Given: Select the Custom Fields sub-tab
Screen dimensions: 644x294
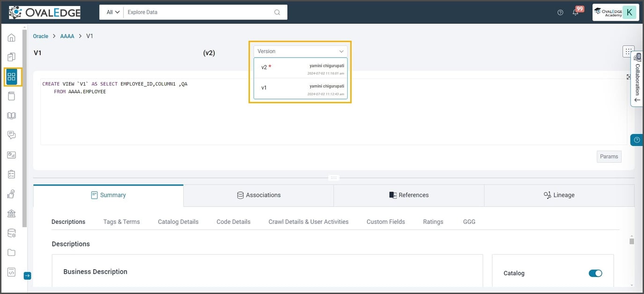Looking at the screenshot, I should (386, 222).
